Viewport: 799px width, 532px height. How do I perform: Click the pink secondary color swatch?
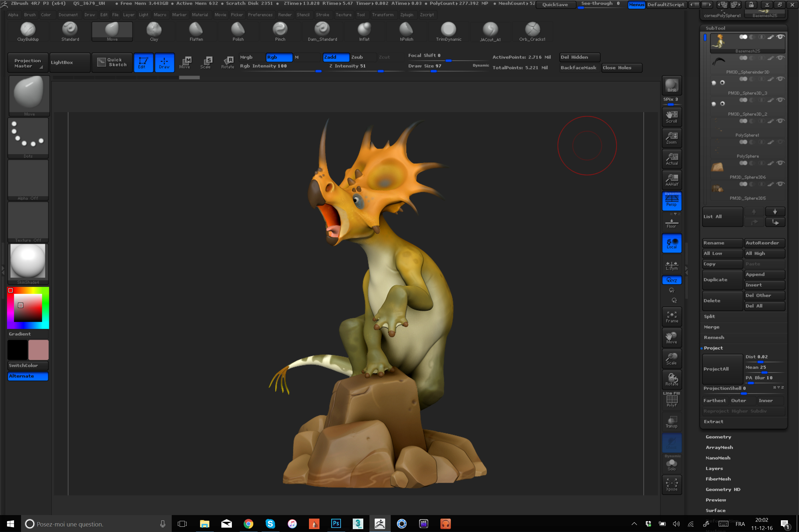pos(38,350)
